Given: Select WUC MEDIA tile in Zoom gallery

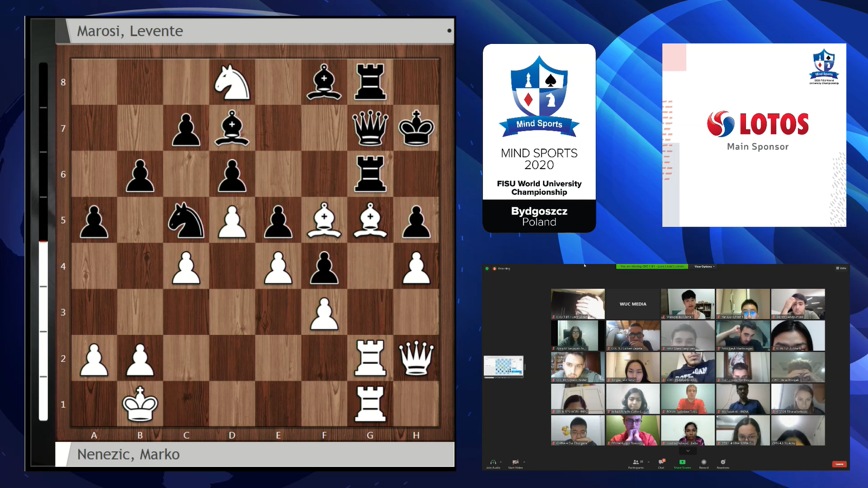Looking at the screenshot, I should click(x=633, y=304).
